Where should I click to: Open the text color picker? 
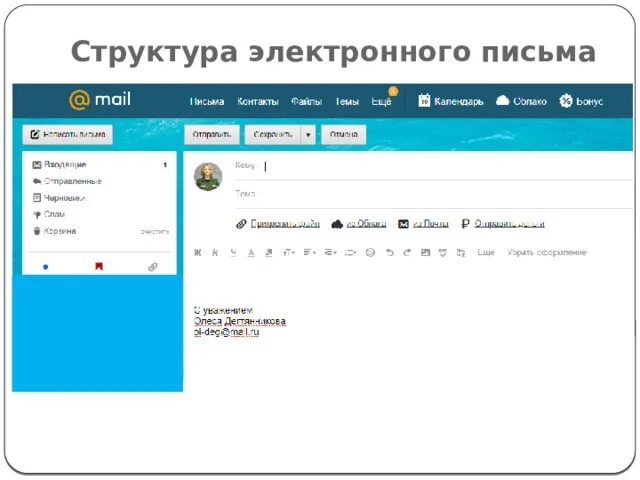point(251,253)
